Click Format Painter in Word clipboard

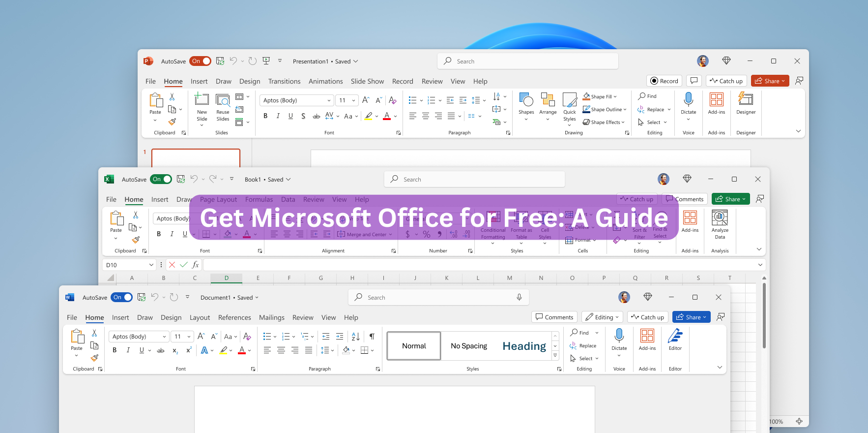(x=94, y=358)
